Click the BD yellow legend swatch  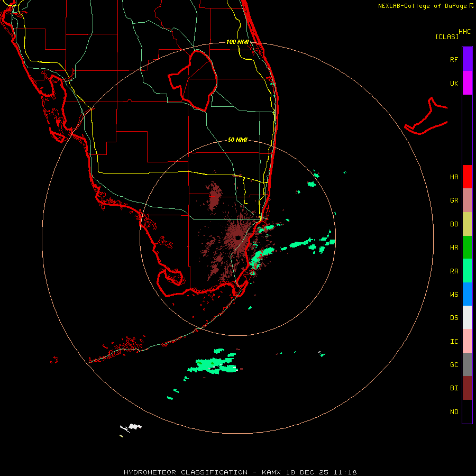tap(467, 224)
